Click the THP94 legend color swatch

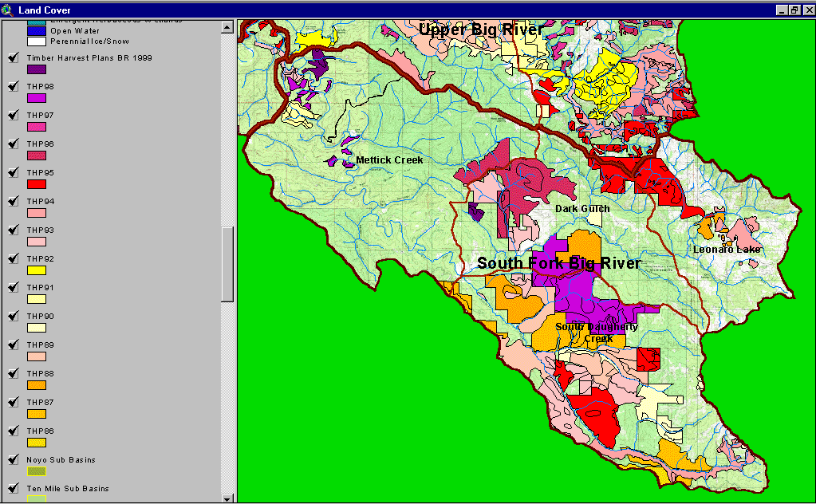point(37,213)
